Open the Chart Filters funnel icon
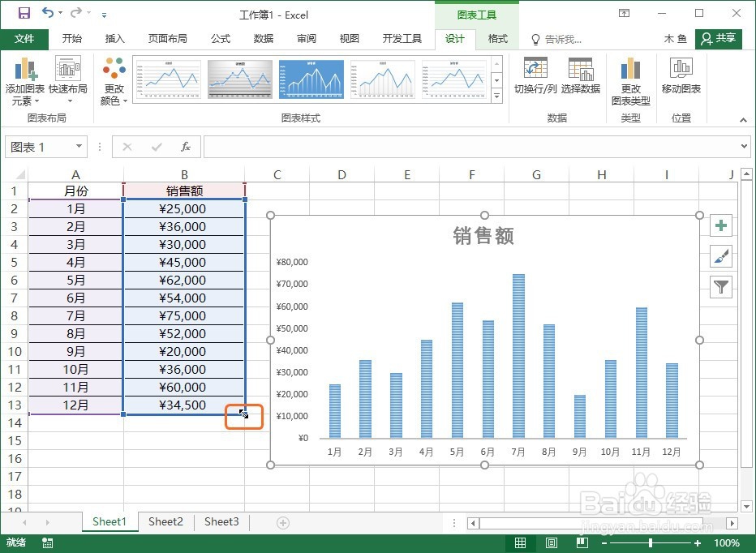 click(721, 286)
